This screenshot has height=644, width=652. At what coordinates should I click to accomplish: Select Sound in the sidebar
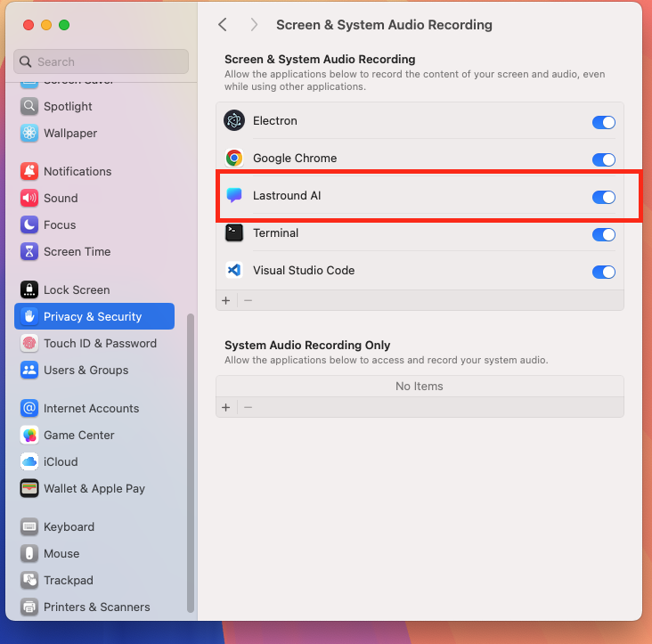61,198
